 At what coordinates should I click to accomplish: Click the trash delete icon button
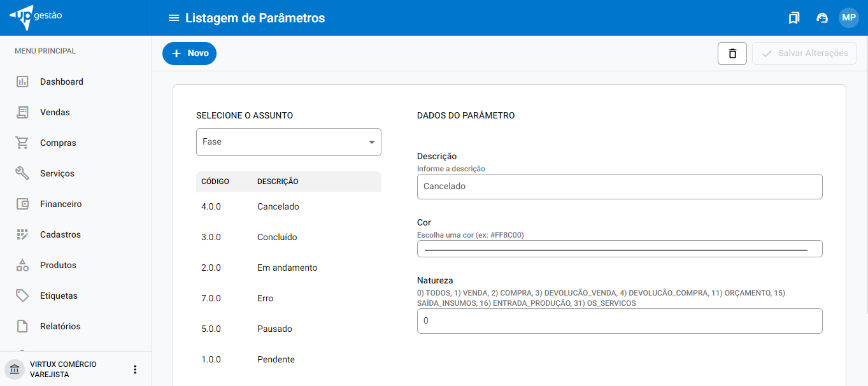tap(732, 54)
